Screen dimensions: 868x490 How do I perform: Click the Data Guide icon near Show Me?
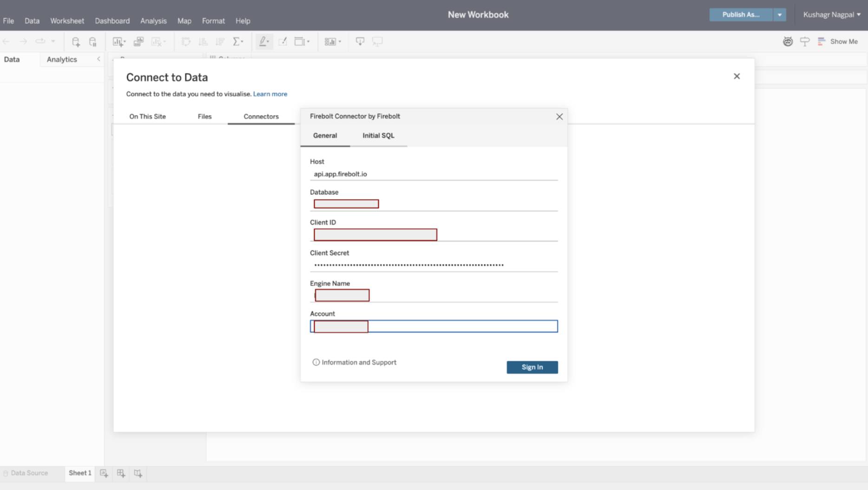788,42
